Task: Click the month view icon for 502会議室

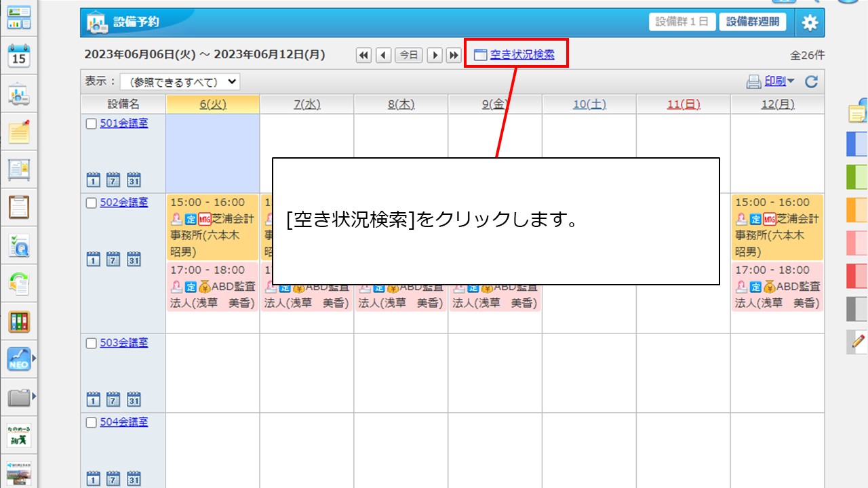Action: coord(134,259)
